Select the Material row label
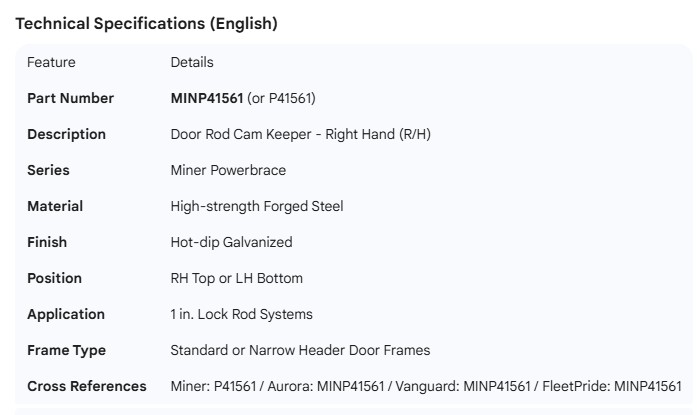 tap(55, 206)
